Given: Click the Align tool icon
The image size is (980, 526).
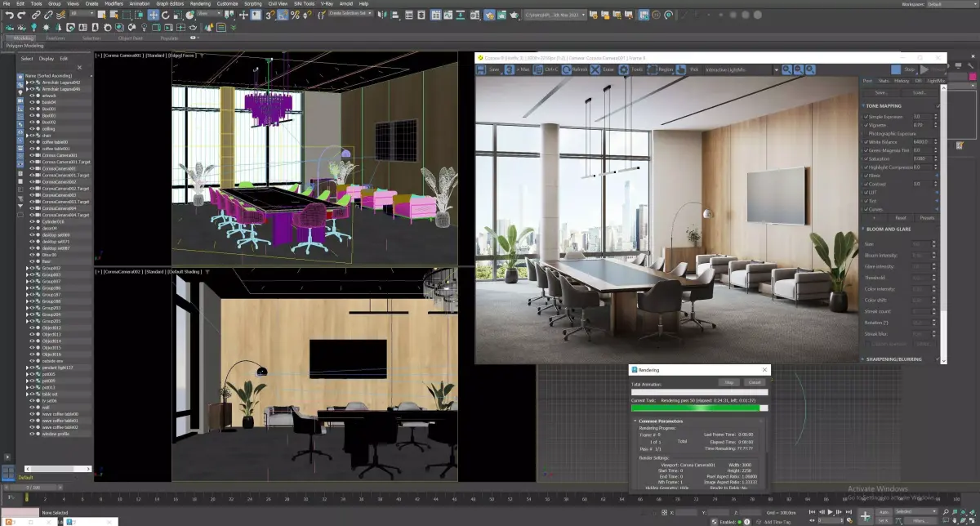Looking at the screenshot, I should pos(394,16).
